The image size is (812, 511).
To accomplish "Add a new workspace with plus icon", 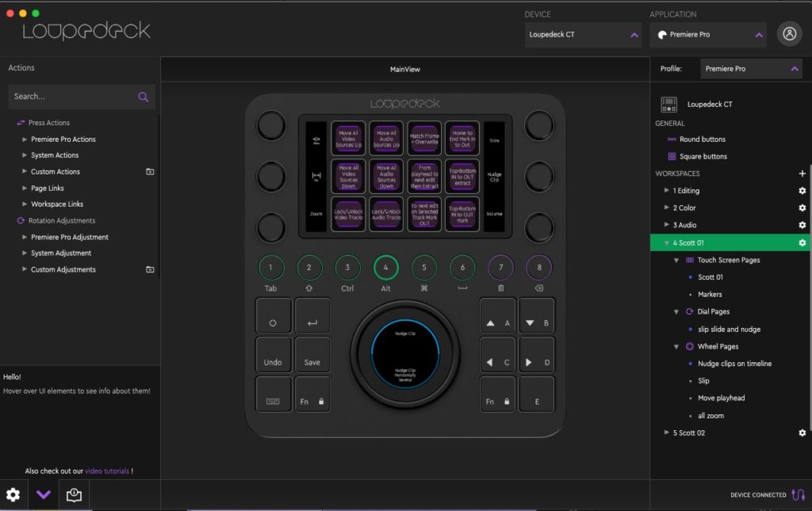I will (x=802, y=174).
